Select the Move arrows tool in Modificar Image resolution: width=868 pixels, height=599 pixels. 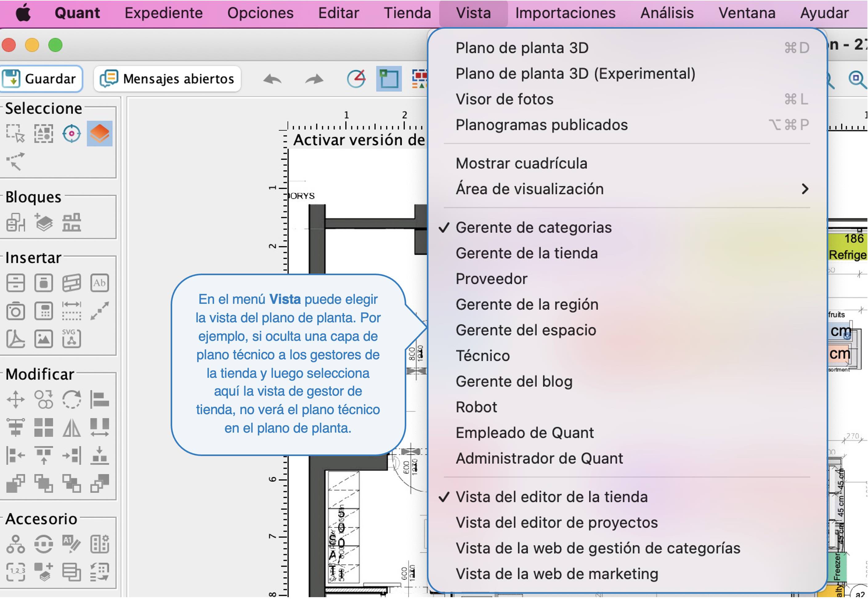(15, 399)
